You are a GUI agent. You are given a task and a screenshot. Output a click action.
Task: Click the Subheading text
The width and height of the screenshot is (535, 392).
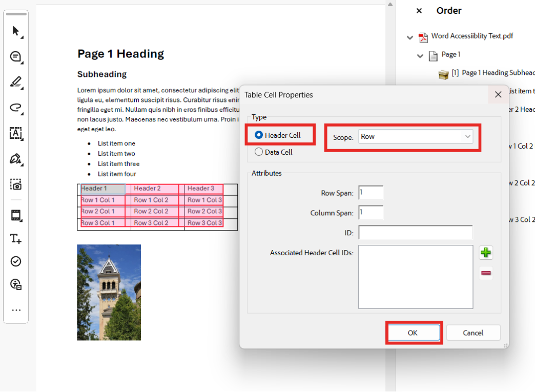point(102,74)
